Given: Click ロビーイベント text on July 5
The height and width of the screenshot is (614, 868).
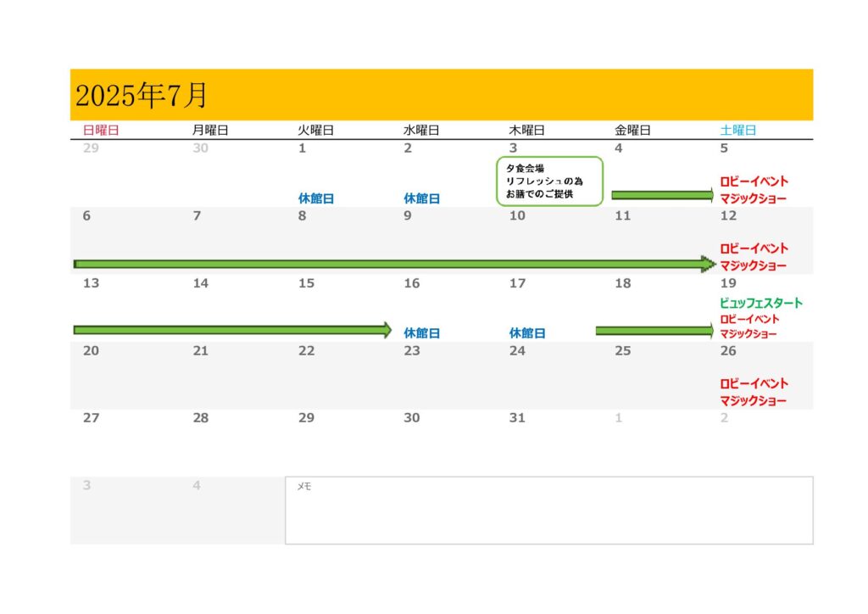Looking at the screenshot, I should [x=754, y=181].
